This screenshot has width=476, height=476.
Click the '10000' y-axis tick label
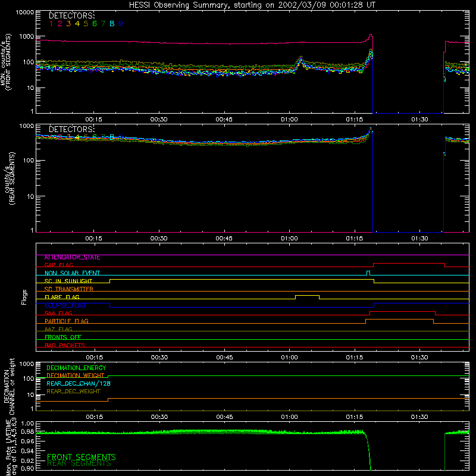pyautogui.click(x=25, y=12)
